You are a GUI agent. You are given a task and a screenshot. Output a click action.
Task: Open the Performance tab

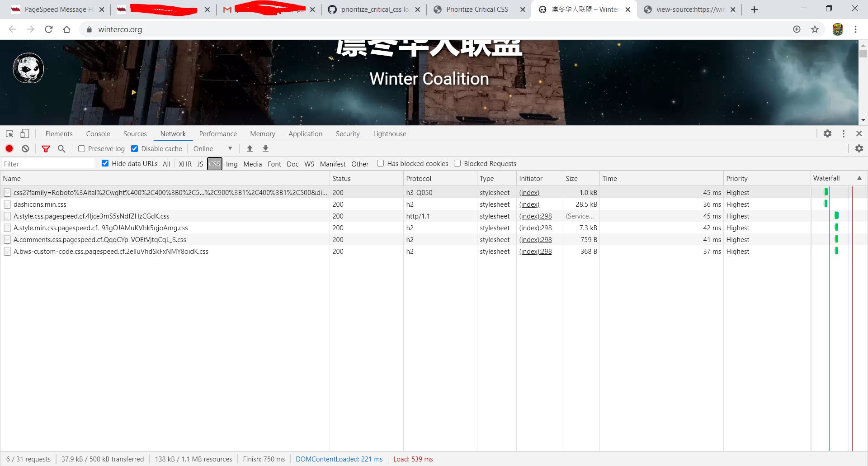click(x=218, y=134)
